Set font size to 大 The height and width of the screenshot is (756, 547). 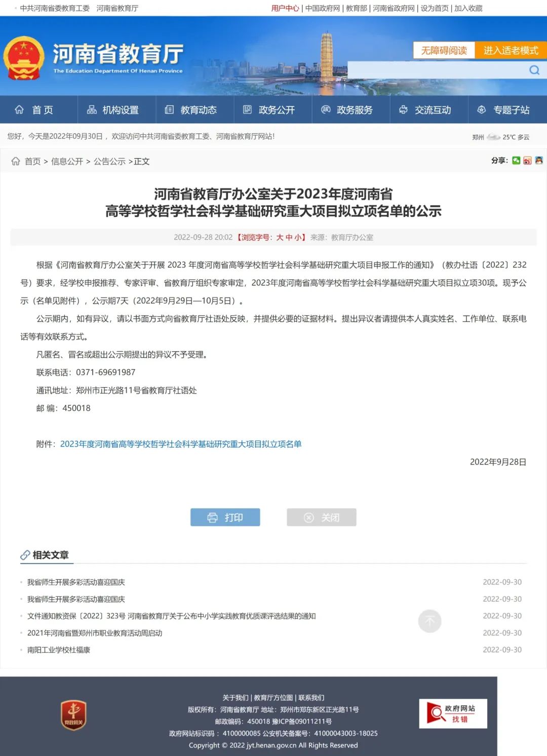280,237
